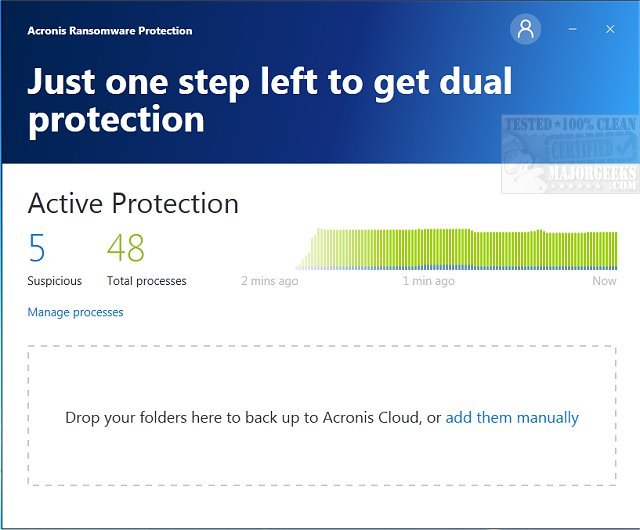Click the 'Total processes' caption text

[x=146, y=281]
